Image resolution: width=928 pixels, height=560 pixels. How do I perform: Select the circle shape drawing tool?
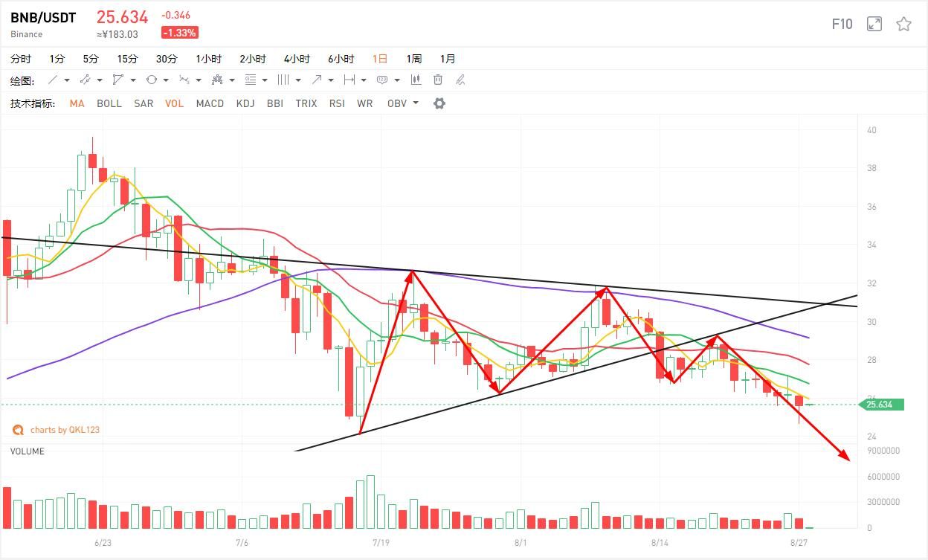point(152,80)
